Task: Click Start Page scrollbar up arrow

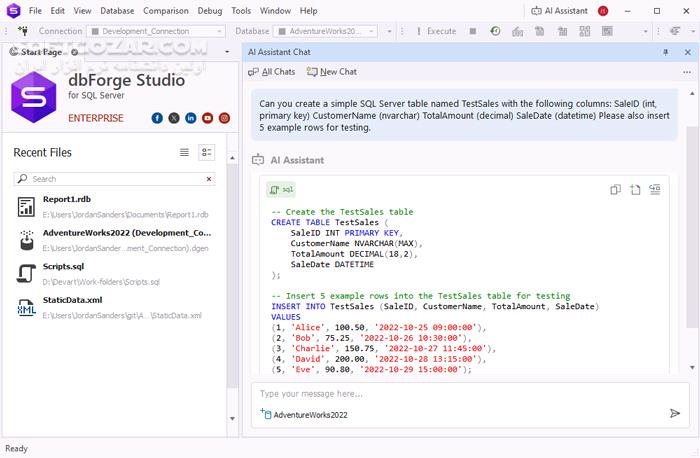Action: click(x=232, y=158)
